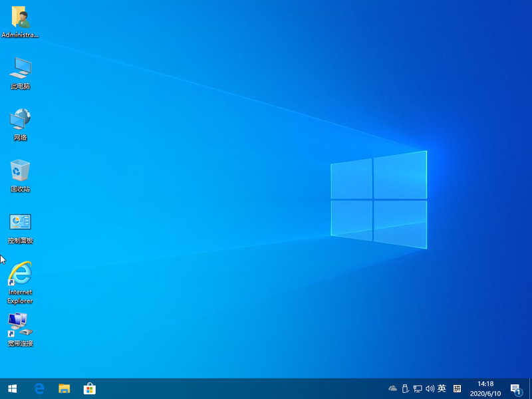Click the Safely Remove Hardware tray icon
This screenshot has width=532, height=399.
[x=404, y=388]
